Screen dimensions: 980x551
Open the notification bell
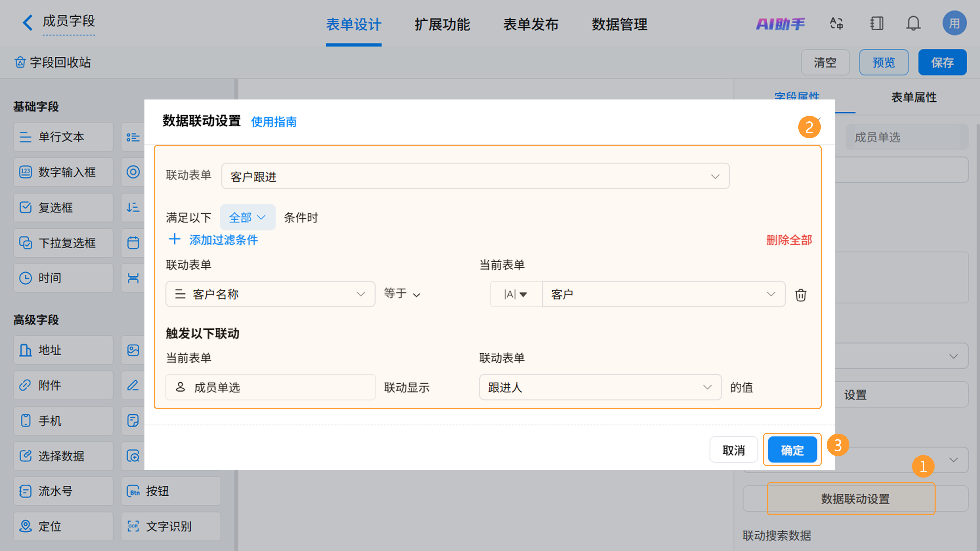coord(913,23)
